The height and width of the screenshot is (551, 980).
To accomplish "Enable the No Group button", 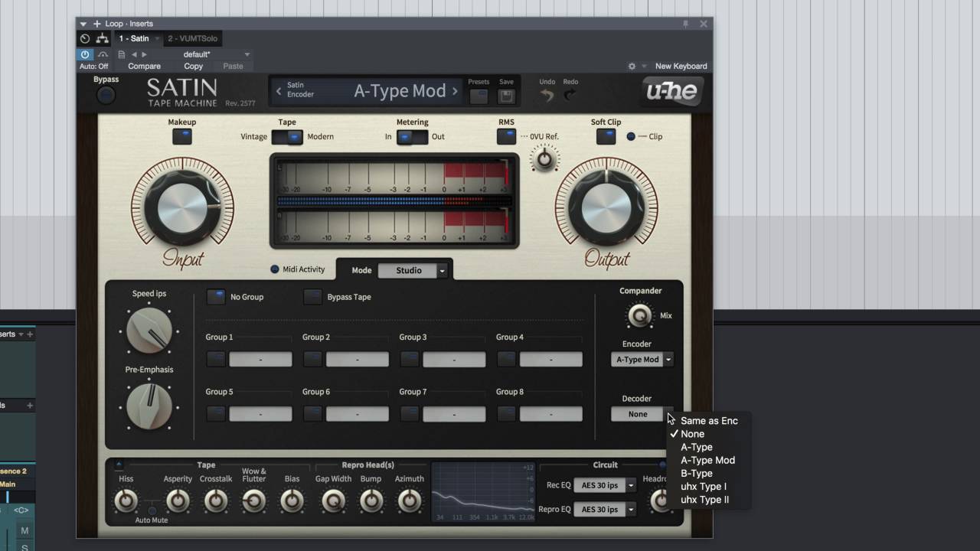I will (x=216, y=297).
